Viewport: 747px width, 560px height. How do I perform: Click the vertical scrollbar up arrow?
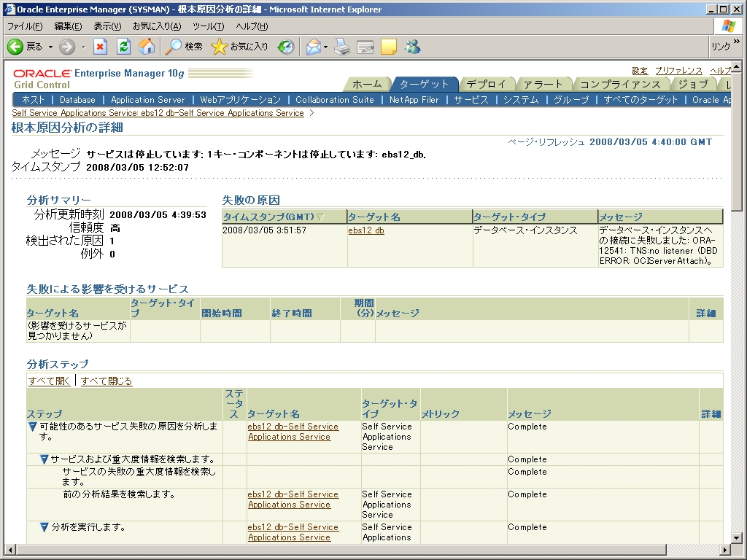click(x=737, y=66)
